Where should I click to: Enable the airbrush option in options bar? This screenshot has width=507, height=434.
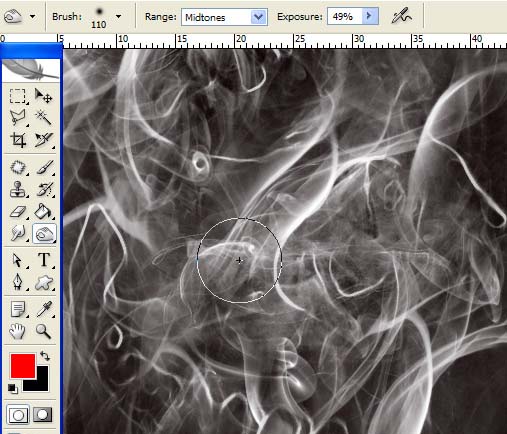[401, 16]
